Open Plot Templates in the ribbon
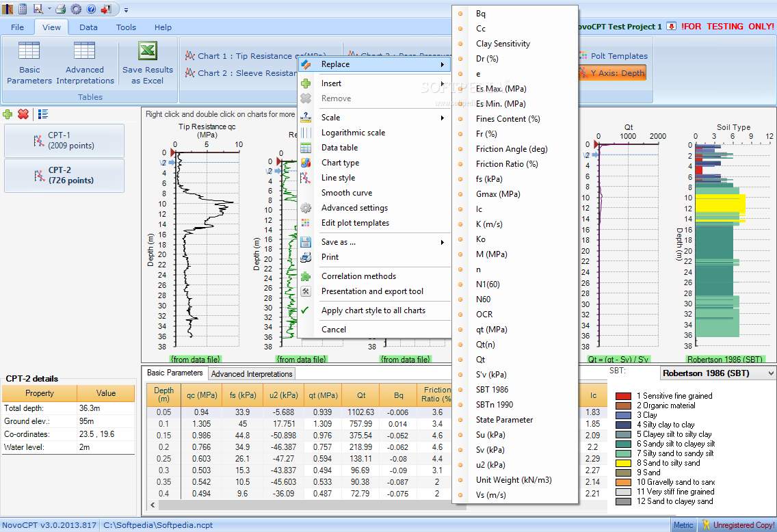Image resolution: width=777 pixels, height=532 pixels. point(614,56)
